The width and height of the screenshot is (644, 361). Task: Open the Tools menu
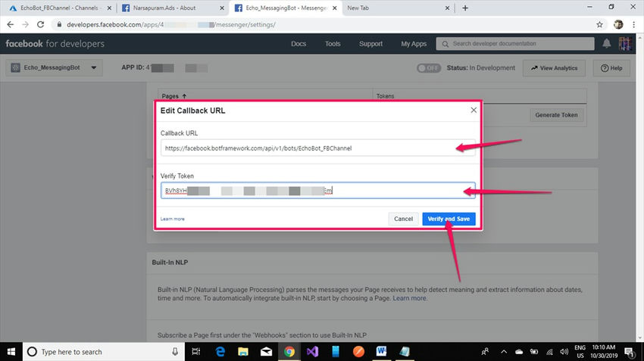(333, 43)
